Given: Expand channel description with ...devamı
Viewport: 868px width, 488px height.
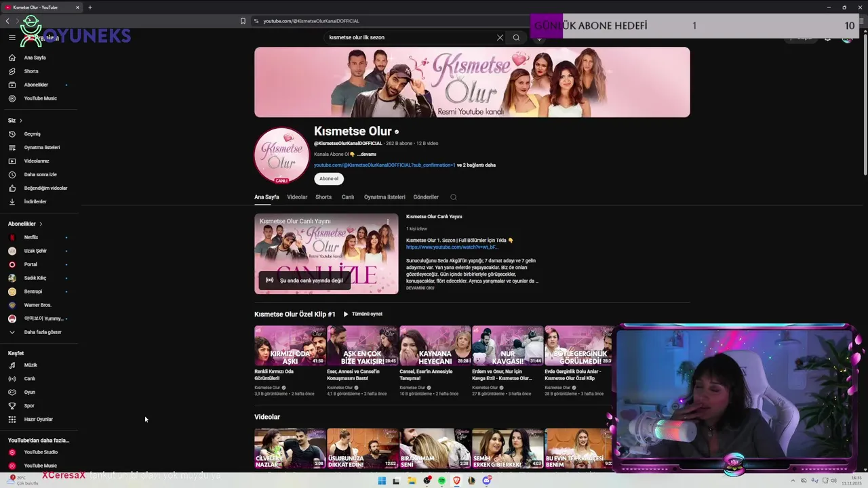Looking at the screenshot, I should [x=367, y=155].
